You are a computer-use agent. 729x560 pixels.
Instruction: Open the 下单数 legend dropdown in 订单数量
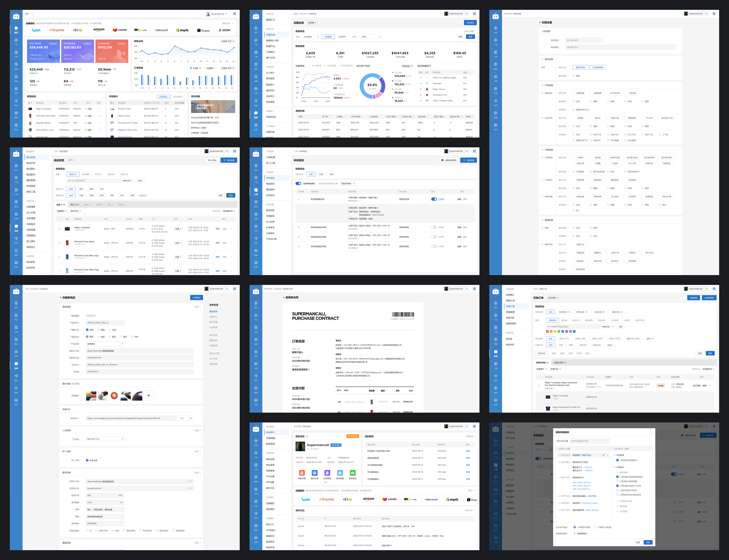[x=195, y=68]
